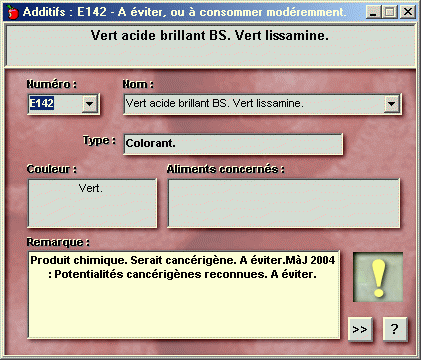This screenshot has height=360, width=421.
Task: Close the Additifs window
Action: (x=408, y=12)
